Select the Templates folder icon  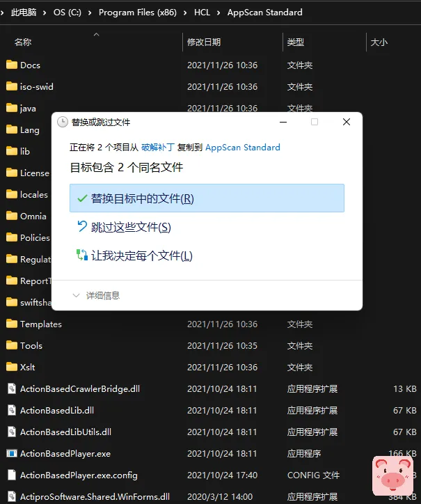tap(12, 324)
